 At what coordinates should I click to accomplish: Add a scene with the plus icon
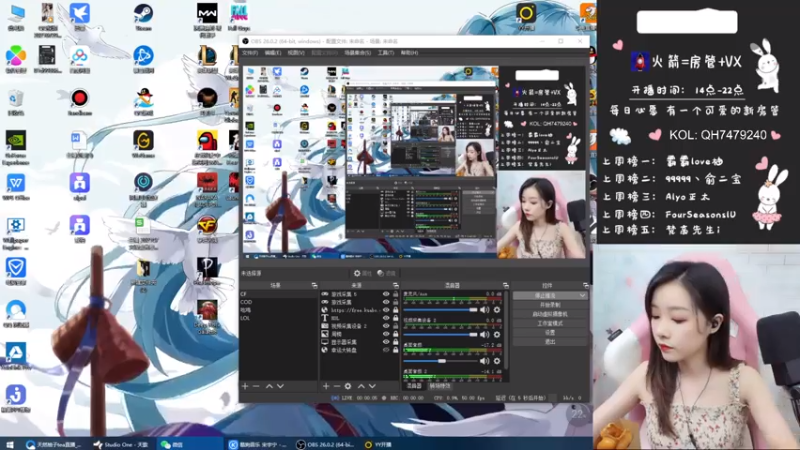tap(245, 386)
